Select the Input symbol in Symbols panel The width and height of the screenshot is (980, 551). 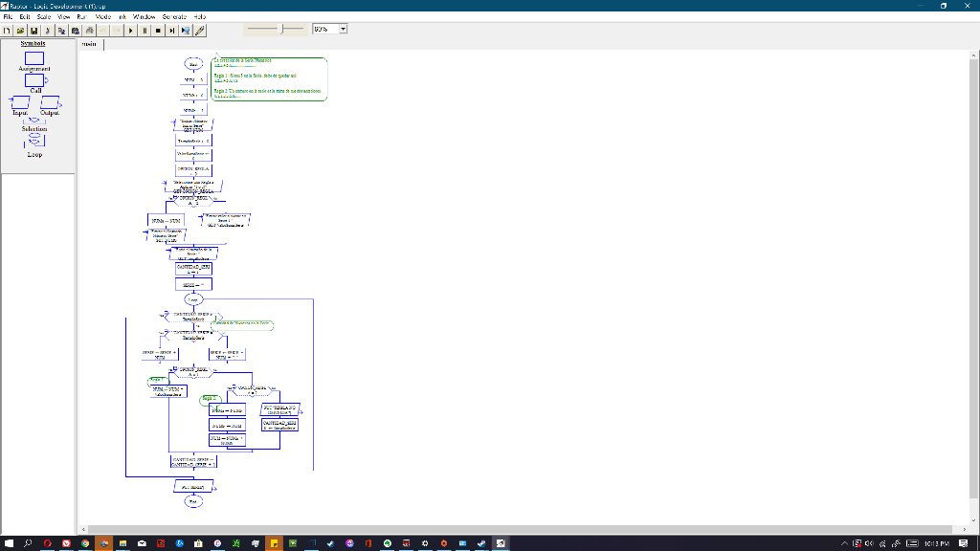coord(21,103)
